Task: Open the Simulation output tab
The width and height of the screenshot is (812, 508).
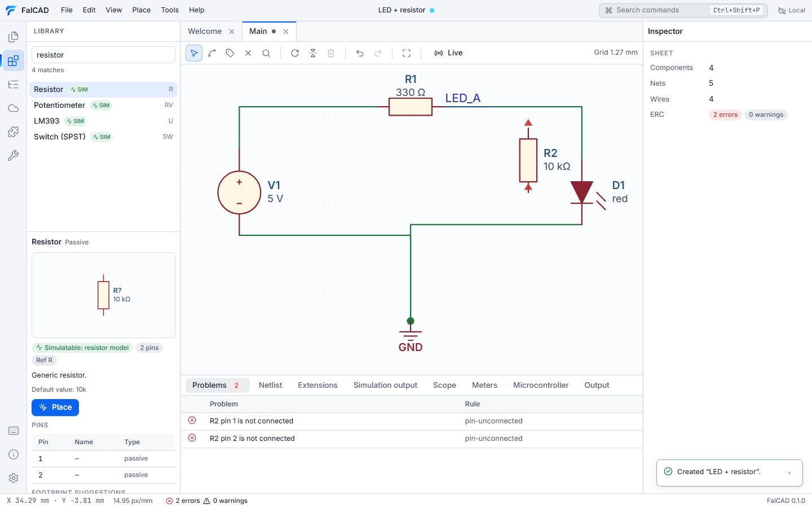Action: (386, 385)
